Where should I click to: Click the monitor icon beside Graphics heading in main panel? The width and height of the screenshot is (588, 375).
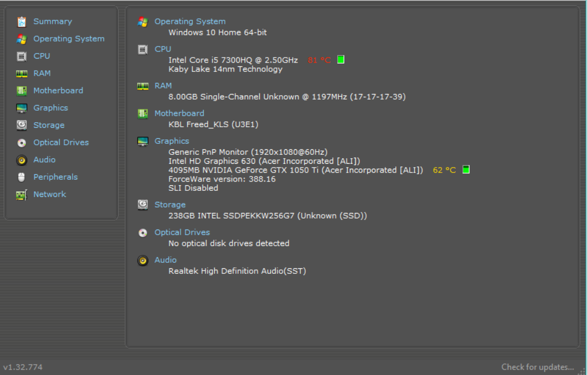[x=142, y=142]
